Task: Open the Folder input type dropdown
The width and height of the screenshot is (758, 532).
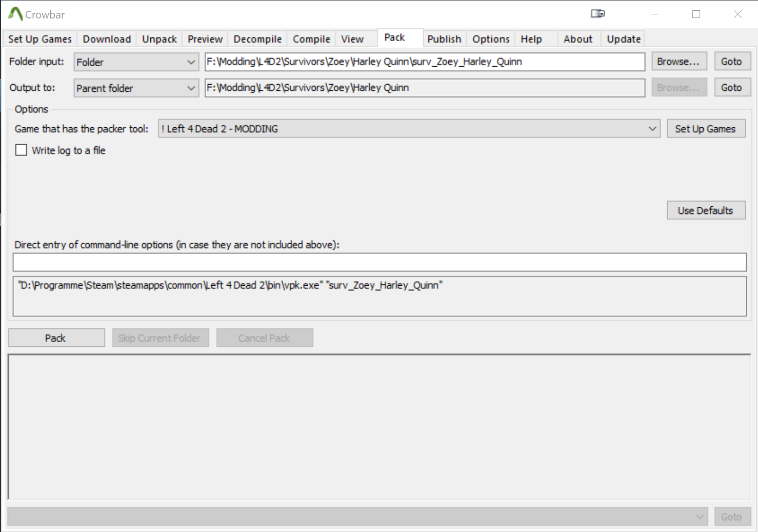Action: click(136, 62)
